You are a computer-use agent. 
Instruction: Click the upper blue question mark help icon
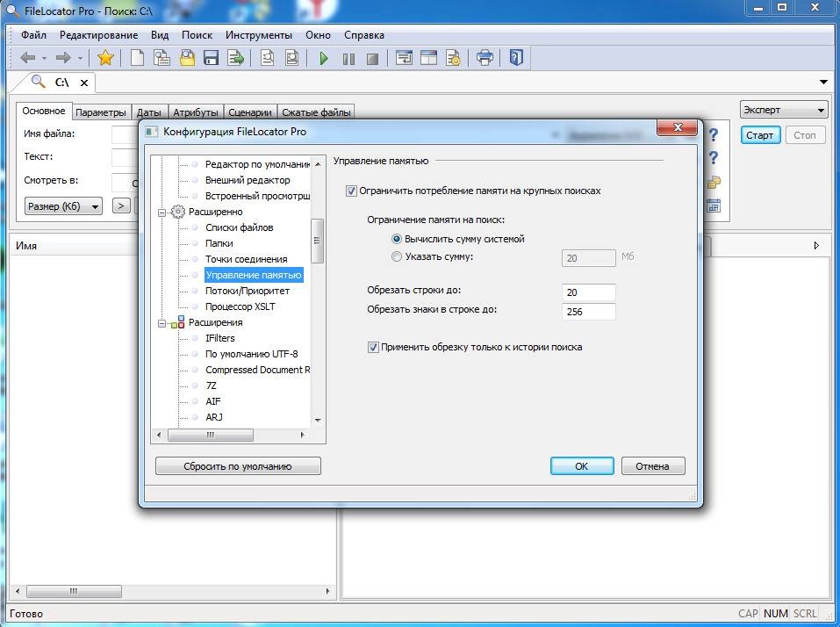pyautogui.click(x=713, y=134)
